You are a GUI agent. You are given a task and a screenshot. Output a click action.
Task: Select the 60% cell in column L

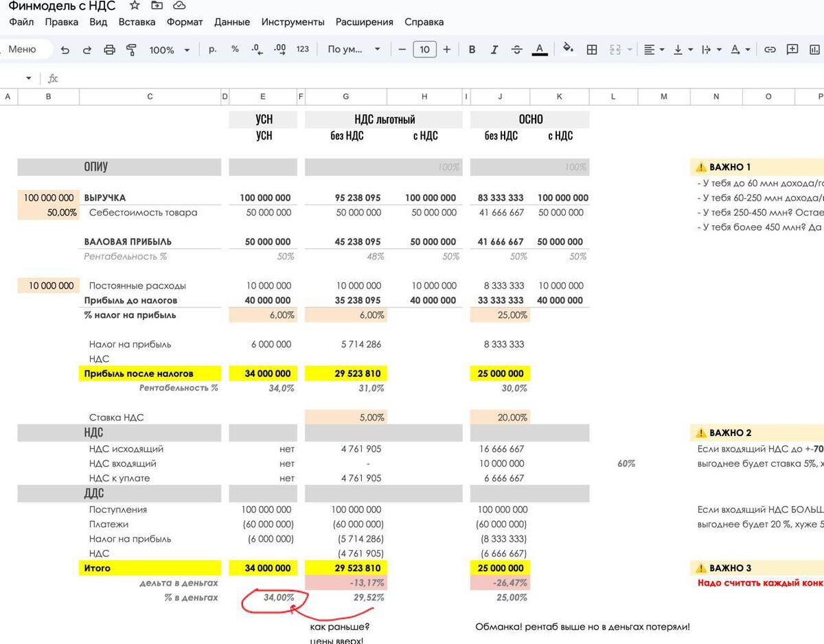(614, 463)
